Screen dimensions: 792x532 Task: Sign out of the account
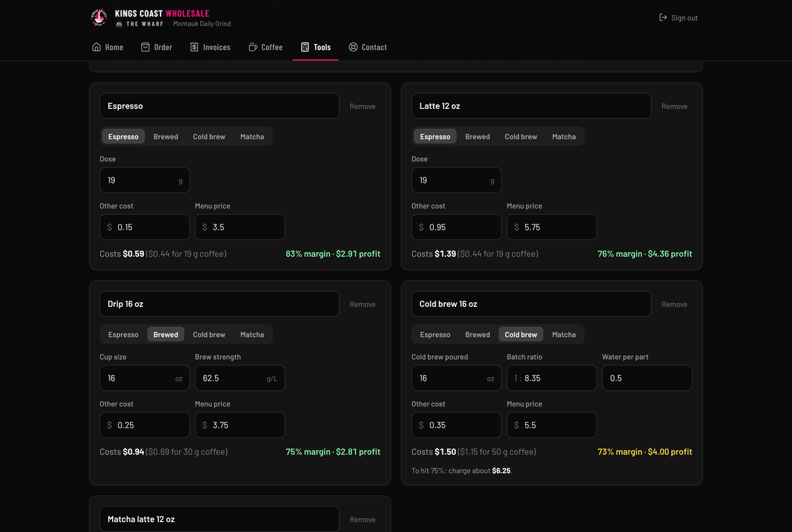coord(678,18)
